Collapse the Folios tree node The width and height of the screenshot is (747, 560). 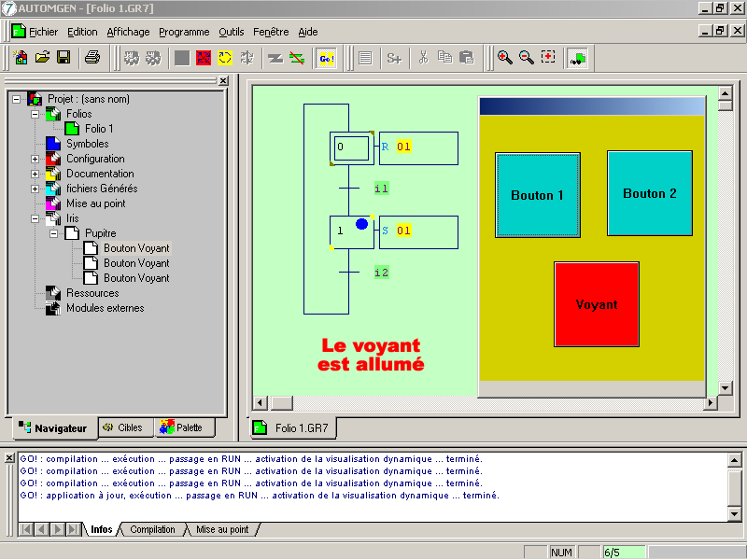[35, 114]
